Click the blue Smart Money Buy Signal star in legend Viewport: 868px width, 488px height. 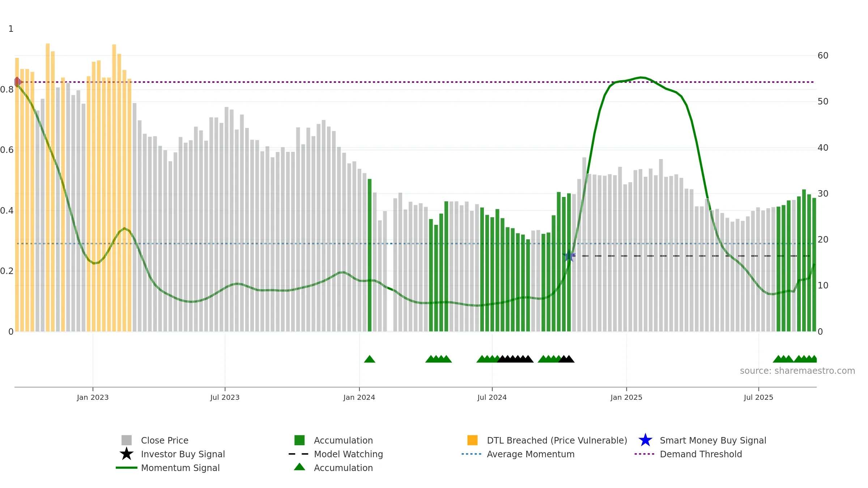click(645, 440)
